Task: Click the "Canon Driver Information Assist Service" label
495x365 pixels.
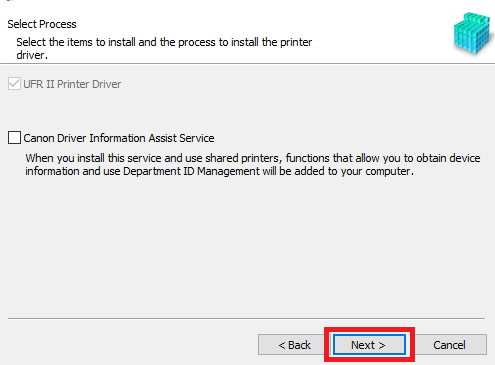Action: 119,138
